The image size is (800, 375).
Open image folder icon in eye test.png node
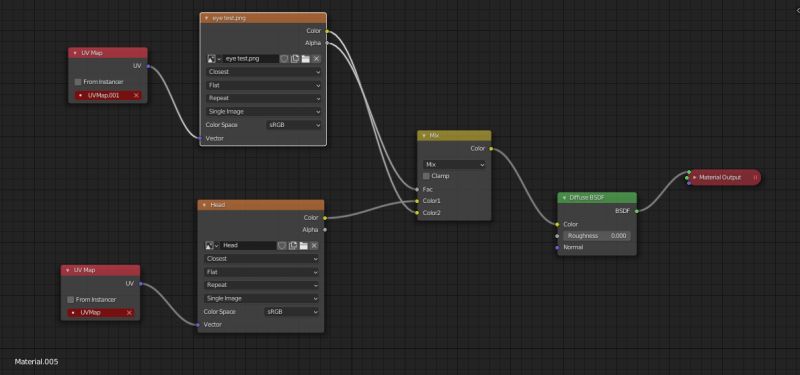306,59
